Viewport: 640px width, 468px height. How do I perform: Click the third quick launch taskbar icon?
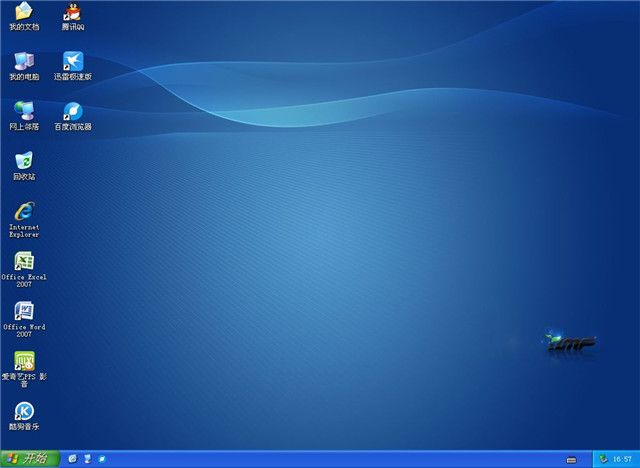(x=102, y=459)
